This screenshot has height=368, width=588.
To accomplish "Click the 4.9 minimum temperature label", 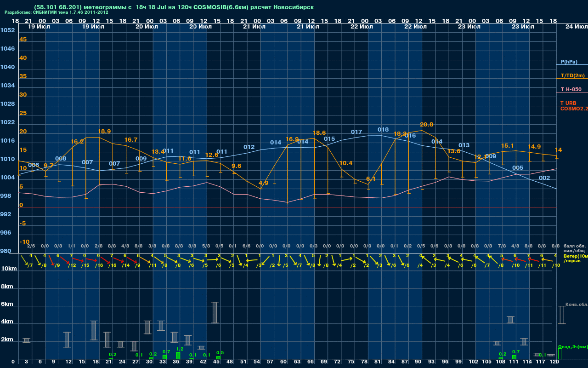I will [263, 183].
